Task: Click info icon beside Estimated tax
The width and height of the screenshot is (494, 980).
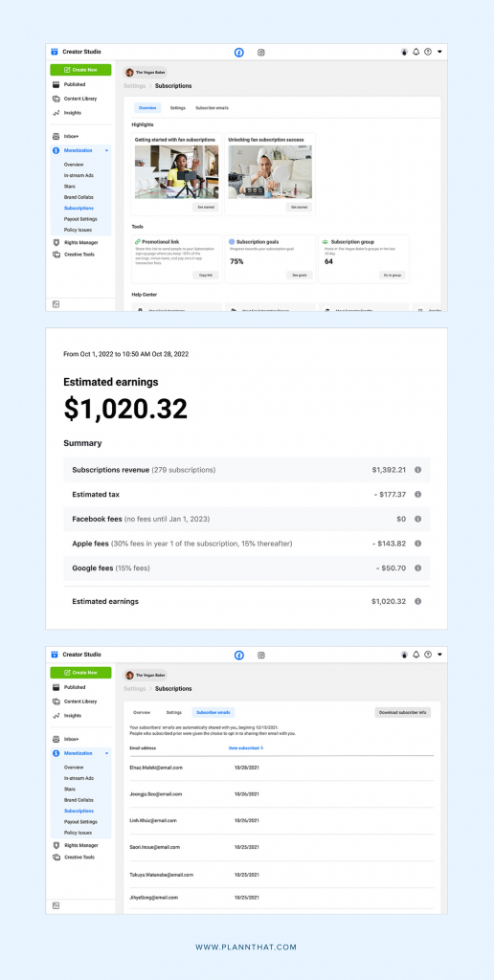Action: click(x=417, y=495)
